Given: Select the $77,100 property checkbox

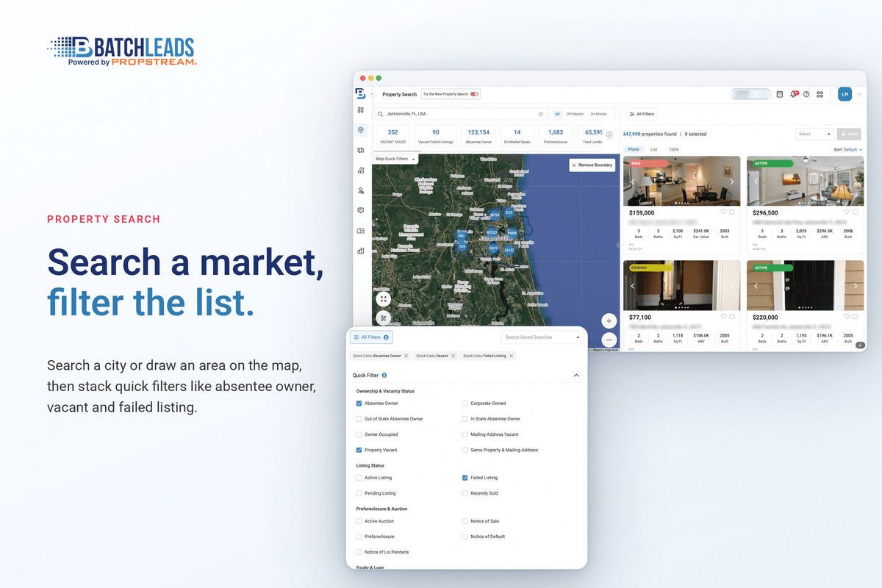Looking at the screenshot, I should 731,316.
